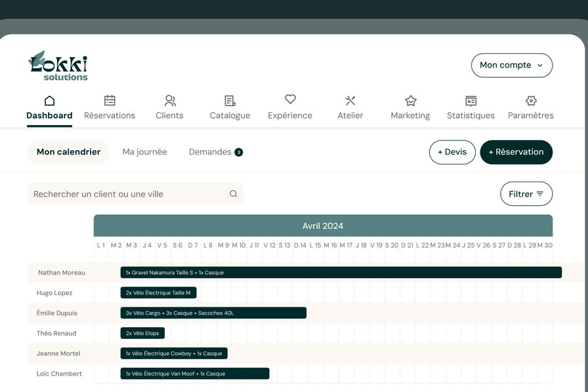Image resolution: width=588 pixels, height=392 pixels.
Task: Click the Lokki solutions logo
Action: click(58, 66)
